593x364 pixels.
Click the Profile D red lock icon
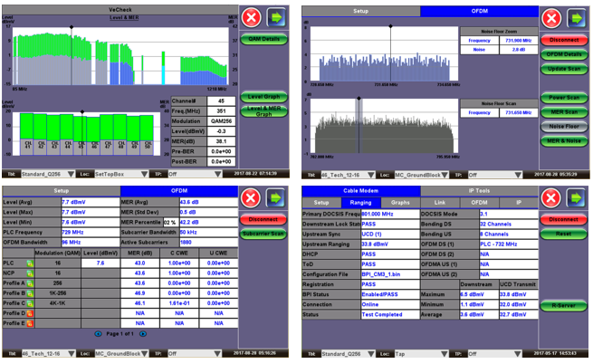[31, 314]
